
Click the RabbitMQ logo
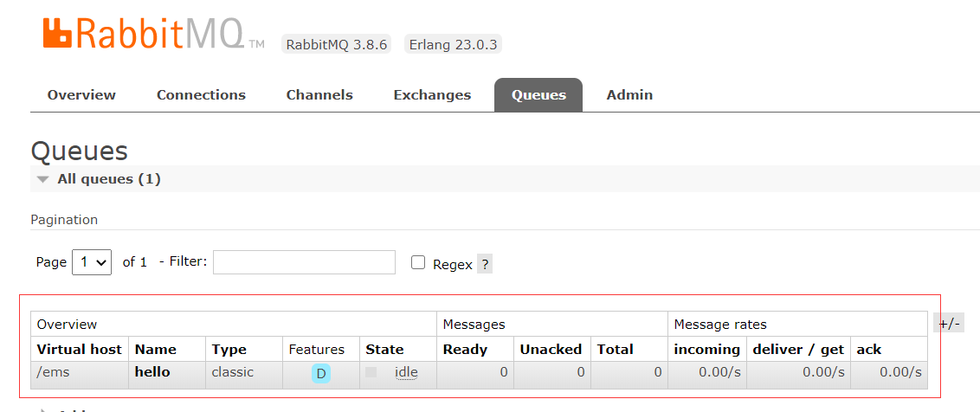tap(153, 34)
